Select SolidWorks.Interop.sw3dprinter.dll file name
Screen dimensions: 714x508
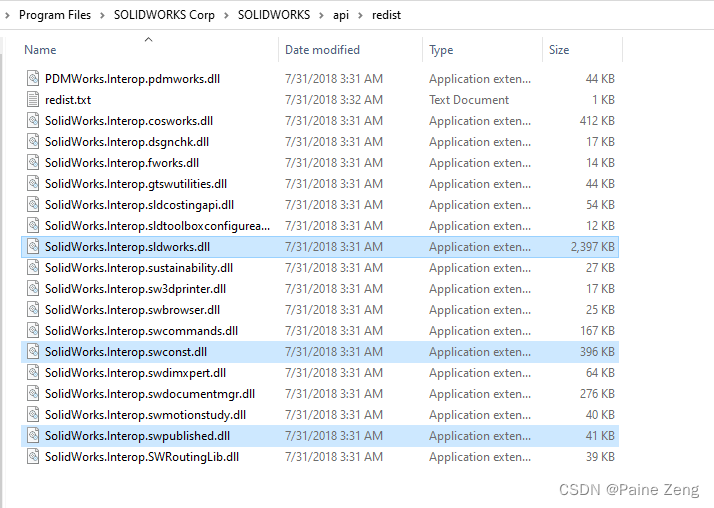coord(135,288)
